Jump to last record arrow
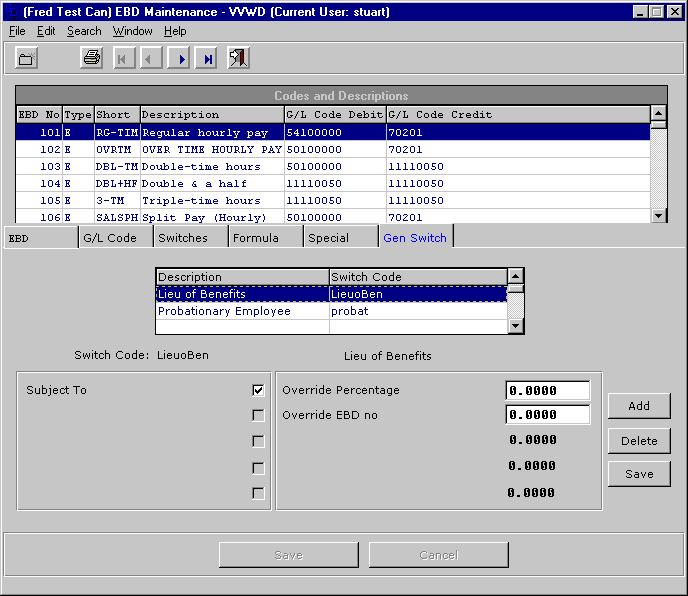 coord(208,59)
